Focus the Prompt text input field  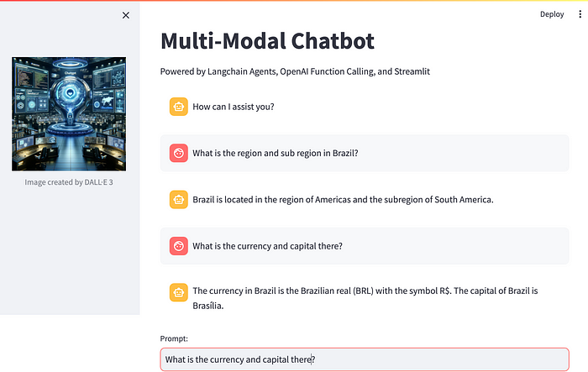(365, 359)
